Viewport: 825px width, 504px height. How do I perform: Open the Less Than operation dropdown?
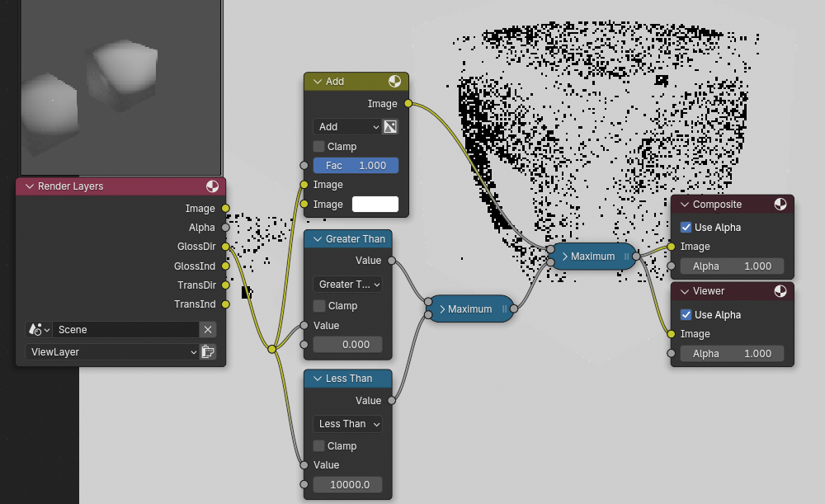point(347,424)
